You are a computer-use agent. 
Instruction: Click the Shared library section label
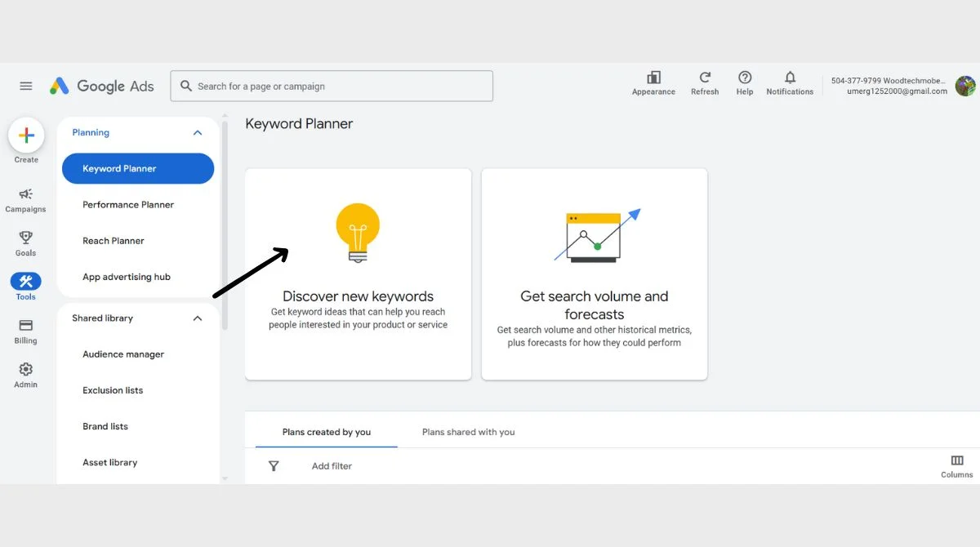[x=102, y=318]
